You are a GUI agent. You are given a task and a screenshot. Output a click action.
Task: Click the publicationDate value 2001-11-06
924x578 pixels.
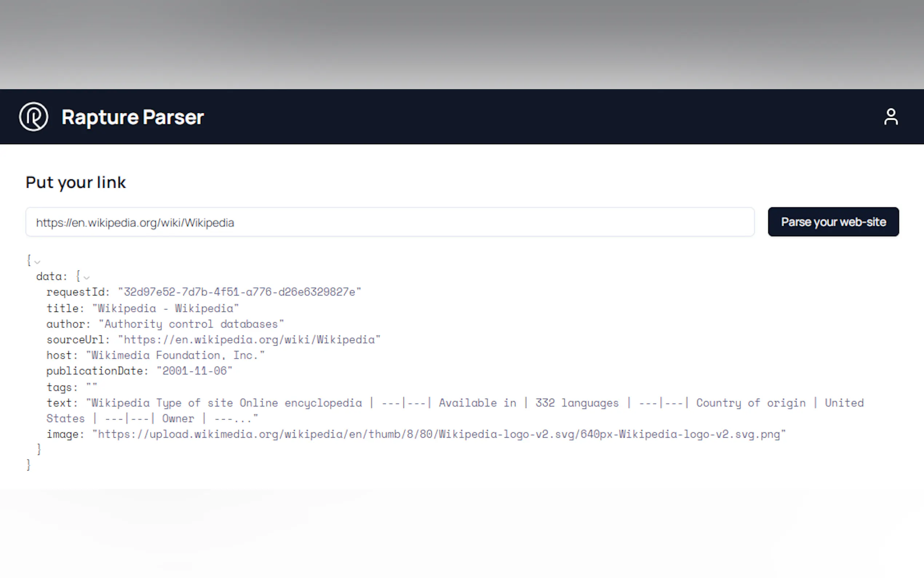click(194, 371)
